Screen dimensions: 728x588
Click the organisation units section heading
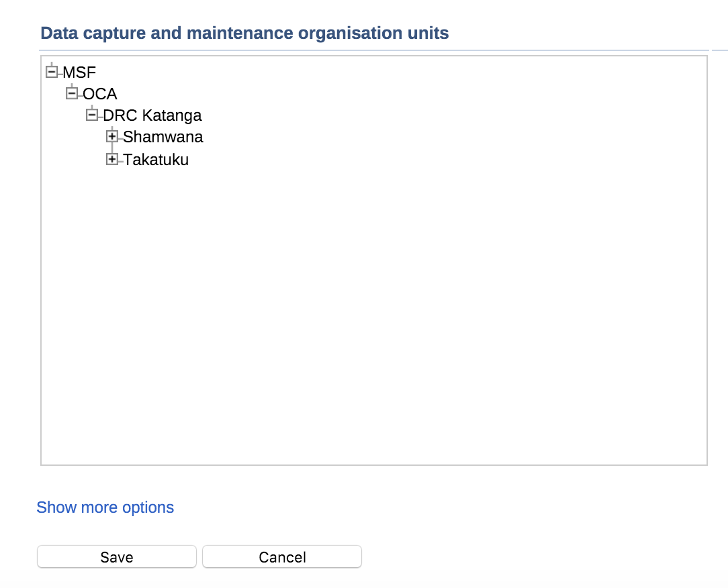(x=244, y=33)
